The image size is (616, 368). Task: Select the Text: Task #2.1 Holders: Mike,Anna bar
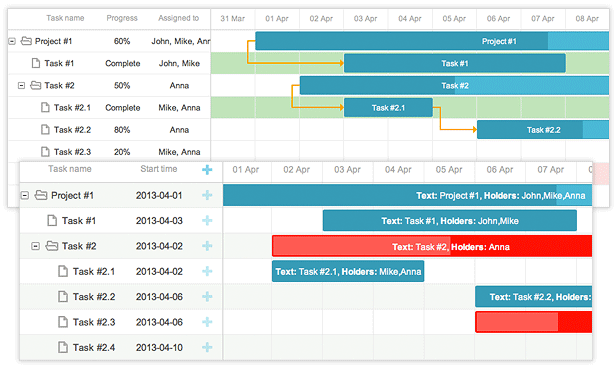(x=348, y=271)
